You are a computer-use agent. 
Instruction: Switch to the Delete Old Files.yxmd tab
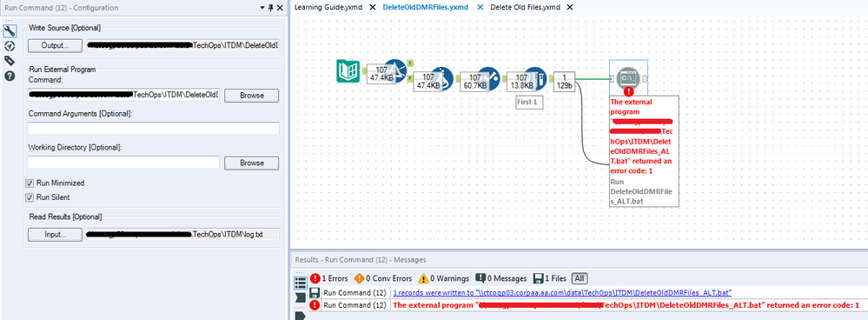pyautogui.click(x=525, y=7)
